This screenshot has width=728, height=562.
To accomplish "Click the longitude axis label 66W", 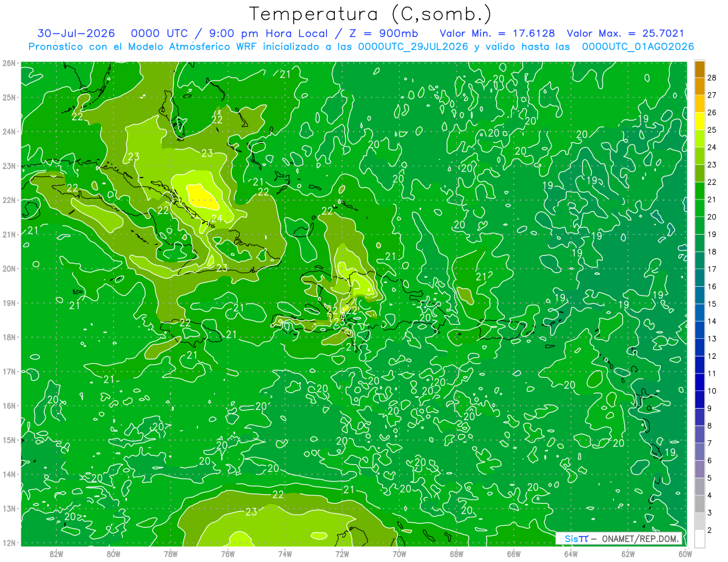I will point(514,554).
